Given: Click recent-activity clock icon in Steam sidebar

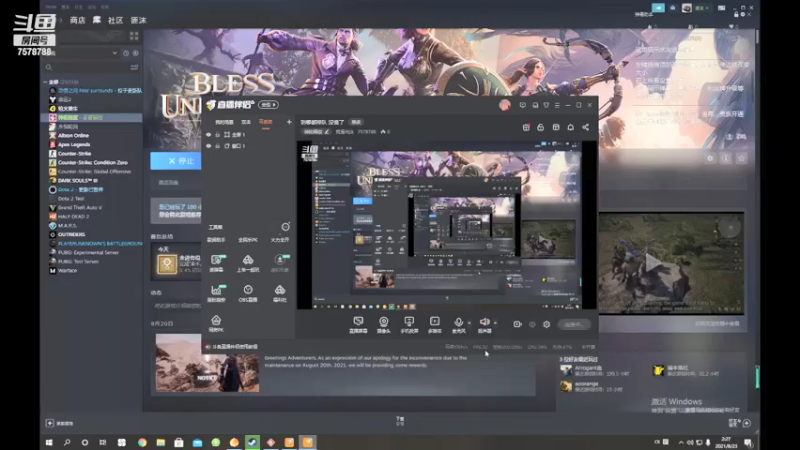Looking at the screenshot, I should tap(126, 53).
